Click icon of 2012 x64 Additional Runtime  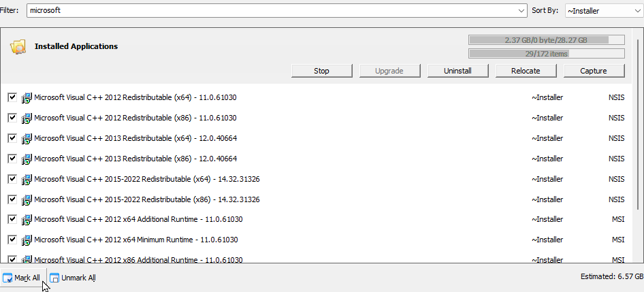coord(27,220)
